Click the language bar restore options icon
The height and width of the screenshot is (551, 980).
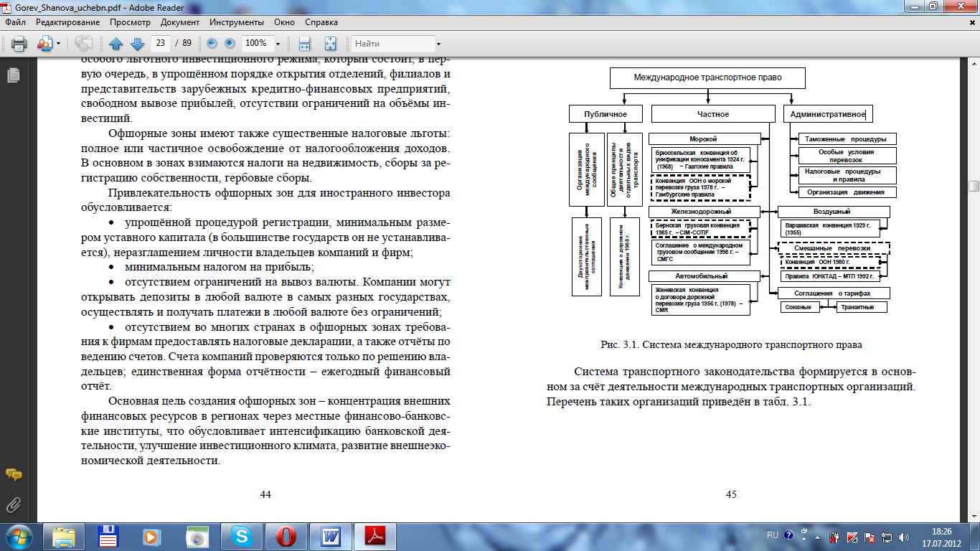pos(803,532)
